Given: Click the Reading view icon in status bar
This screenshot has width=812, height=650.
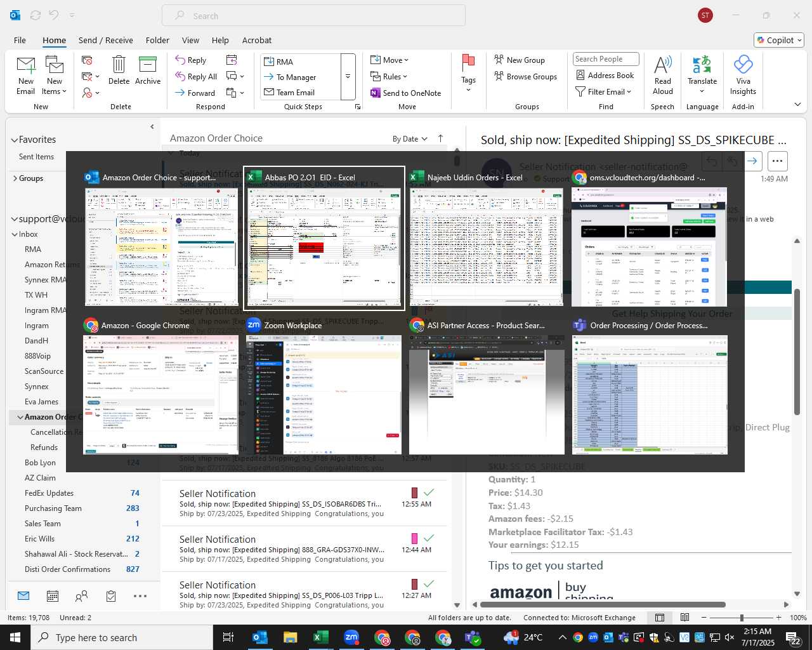Looking at the screenshot, I should pos(684,618).
